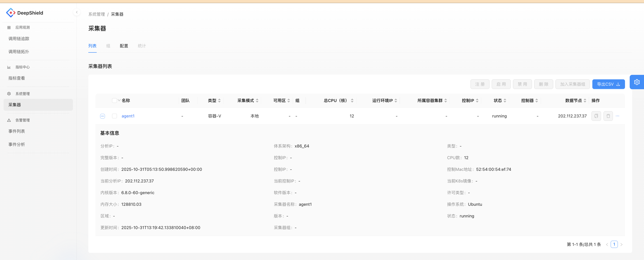Check the select-all checkbox in table header

114,100
